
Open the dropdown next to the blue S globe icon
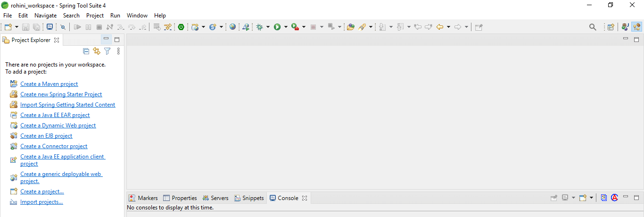click(221, 27)
